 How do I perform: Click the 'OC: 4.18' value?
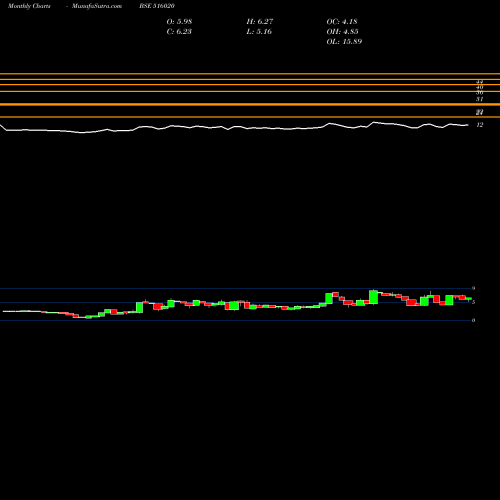click(x=342, y=22)
